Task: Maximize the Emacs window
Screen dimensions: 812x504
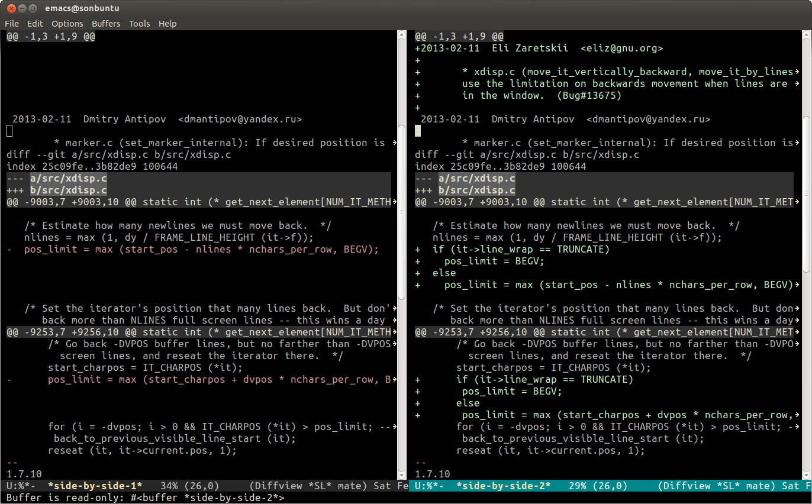Action: point(33,8)
